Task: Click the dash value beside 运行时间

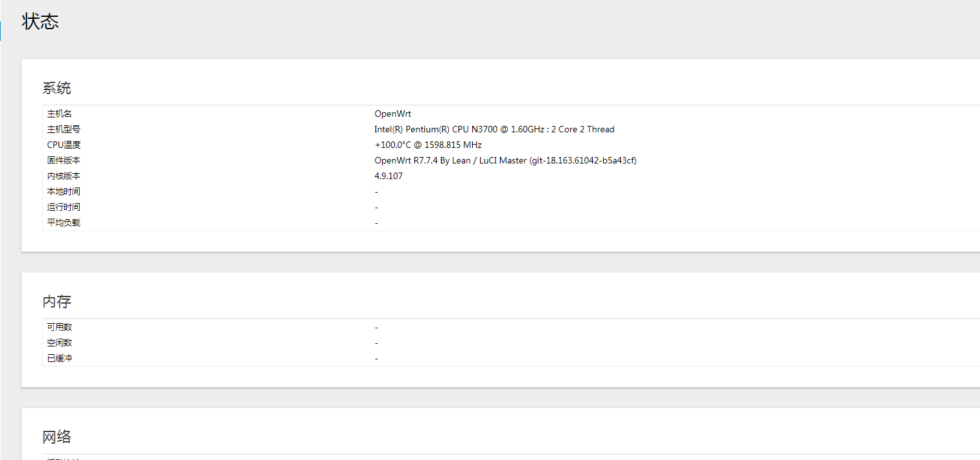Action: tap(376, 208)
